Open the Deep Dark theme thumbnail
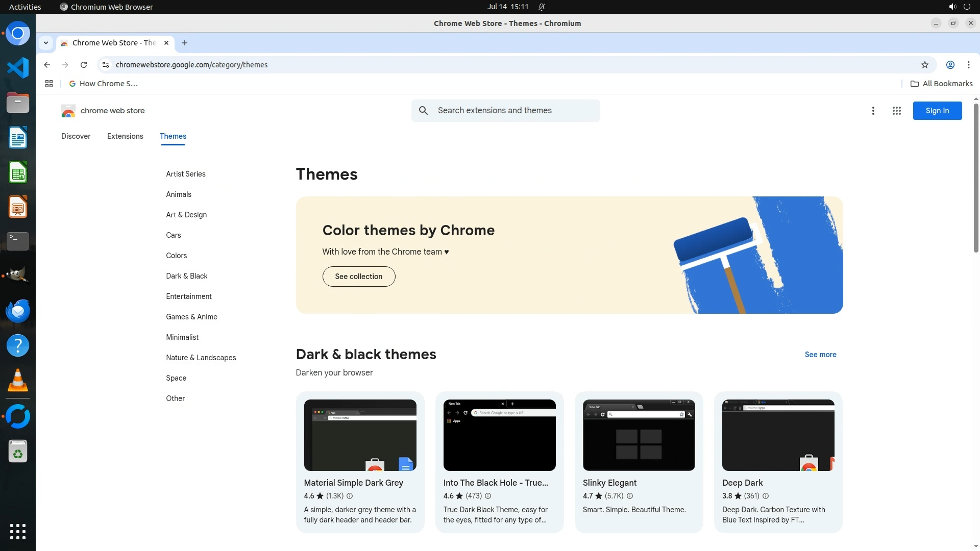Viewport: 980px width, 551px height. tap(778, 435)
